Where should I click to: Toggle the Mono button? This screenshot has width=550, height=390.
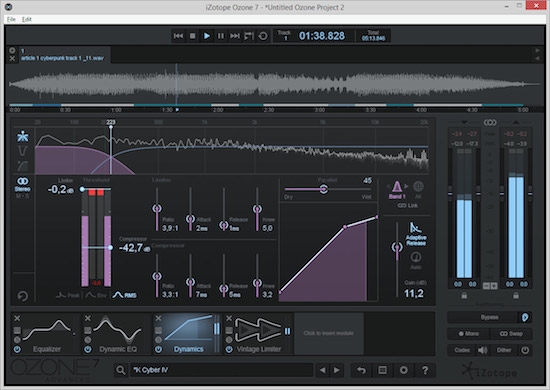[469, 334]
